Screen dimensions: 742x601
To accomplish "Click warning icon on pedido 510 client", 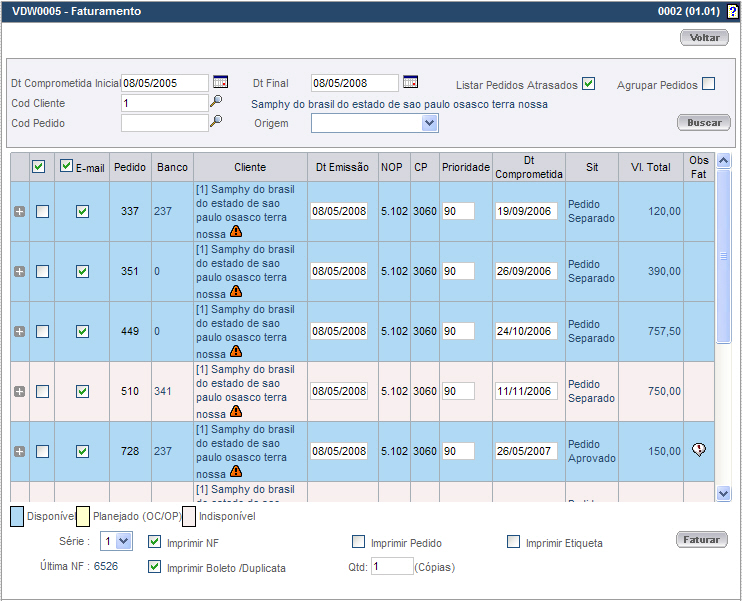I will point(236,411).
